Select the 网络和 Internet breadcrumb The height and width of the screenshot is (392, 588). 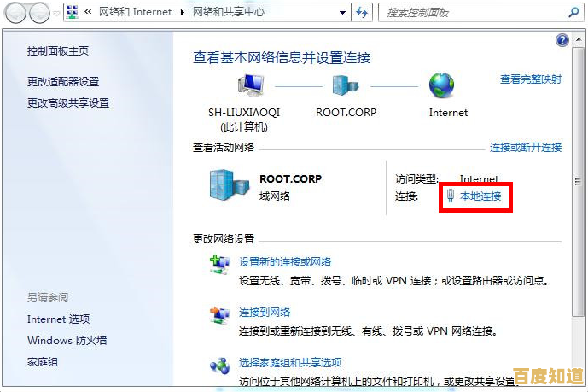pos(136,12)
